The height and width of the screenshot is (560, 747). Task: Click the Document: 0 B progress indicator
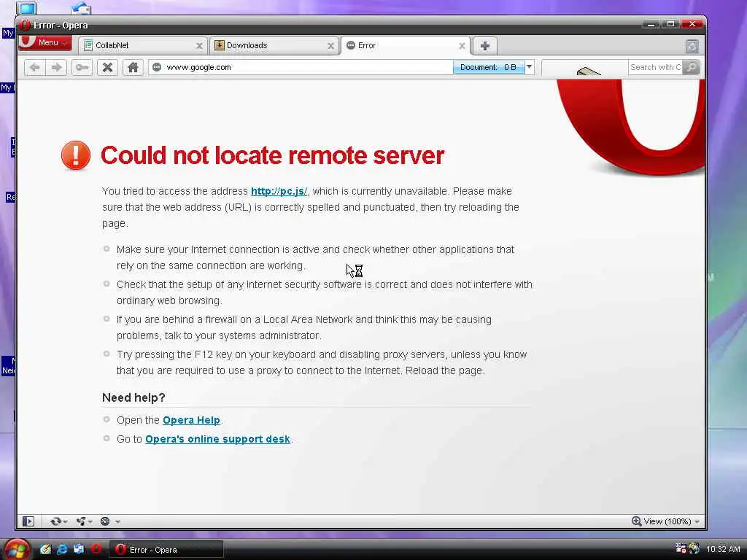click(x=488, y=67)
